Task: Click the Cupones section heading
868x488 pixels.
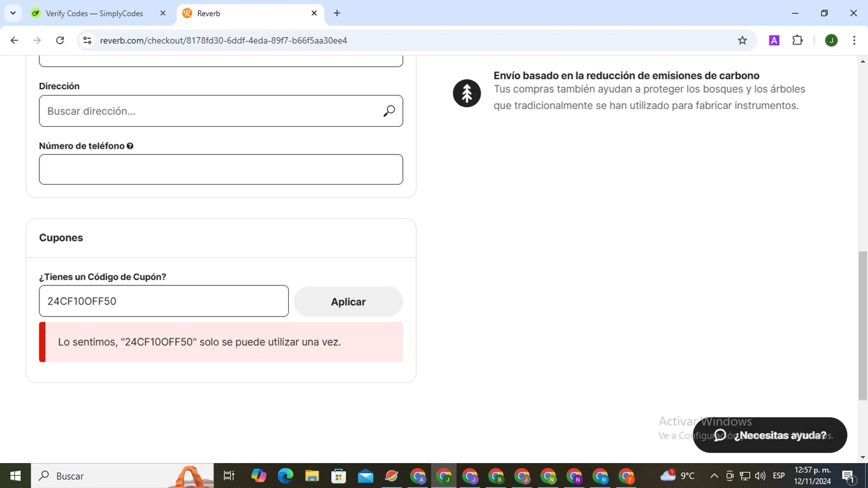Action: (61, 238)
